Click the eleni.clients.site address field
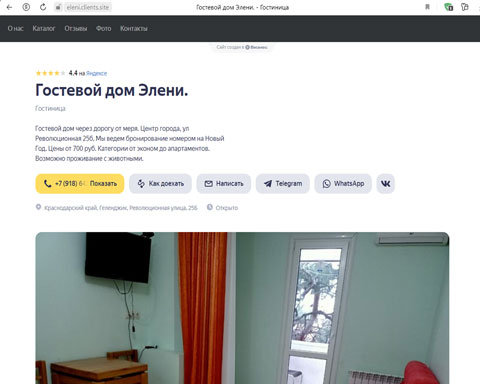Screen dimensions: 480x384 [88, 7]
